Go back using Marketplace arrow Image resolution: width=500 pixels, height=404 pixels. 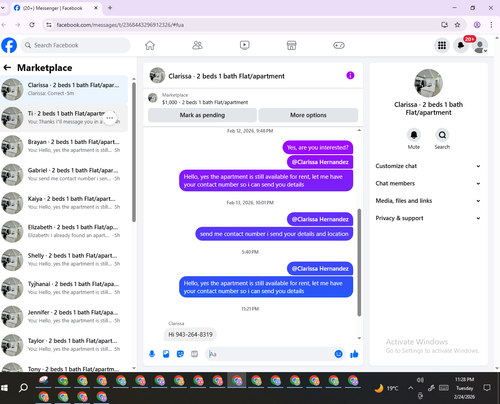7,68
